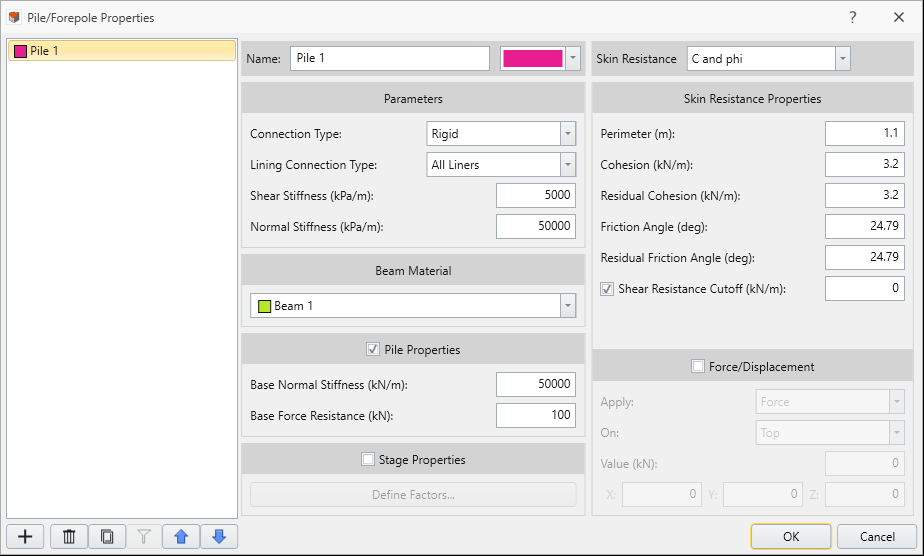This screenshot has height=556, width=924.
Task: Click the X component input field
Action: tap(662, 495)
